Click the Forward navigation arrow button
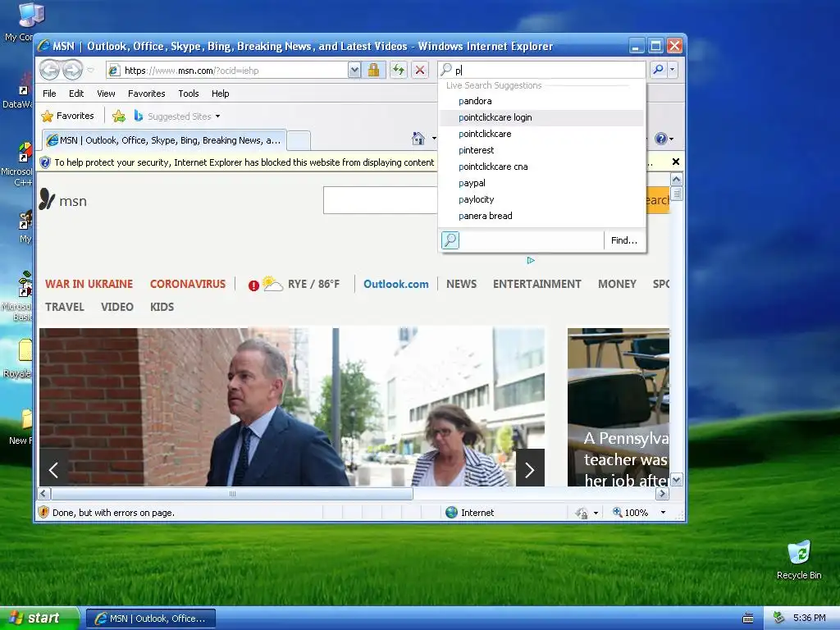The width and height of the screenshot is (840, 630). coord(73,71)
